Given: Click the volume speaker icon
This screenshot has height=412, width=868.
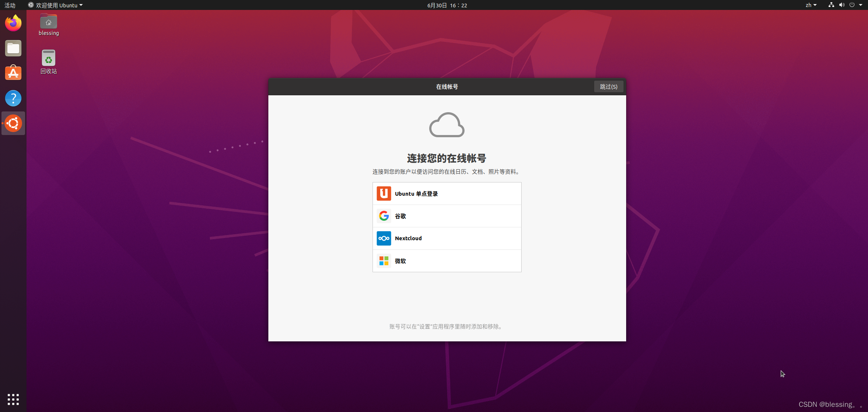Looking at the screenshot, I should click(x=841, y=5).
